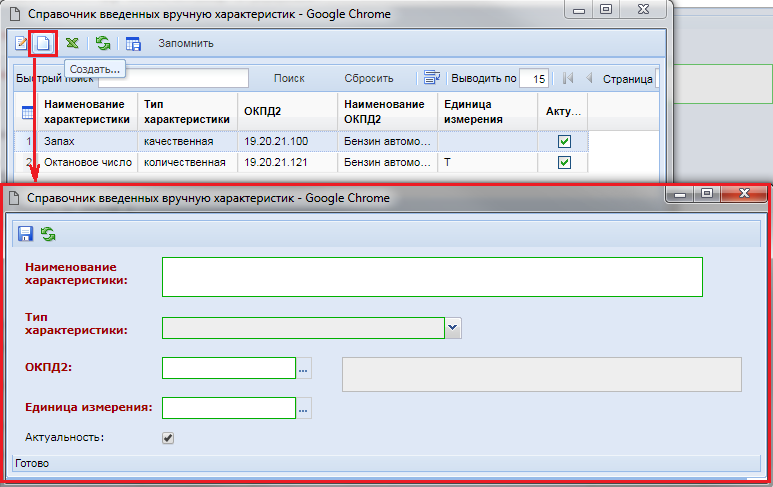Toggle the checkbox in the Октановое число row
Screen dimensions: 773x487
tap(564, 162)
